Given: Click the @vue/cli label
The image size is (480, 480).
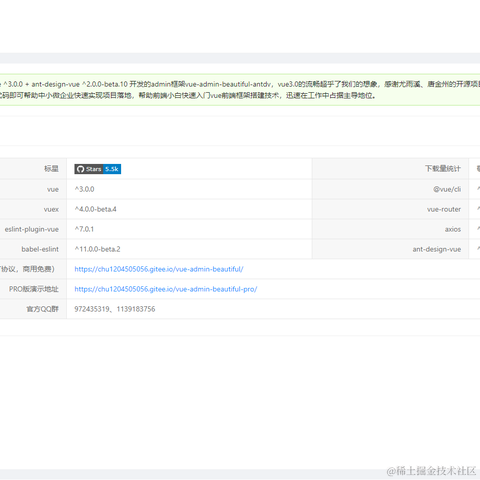Looking at the screenshot, I should tap(447, 189).
